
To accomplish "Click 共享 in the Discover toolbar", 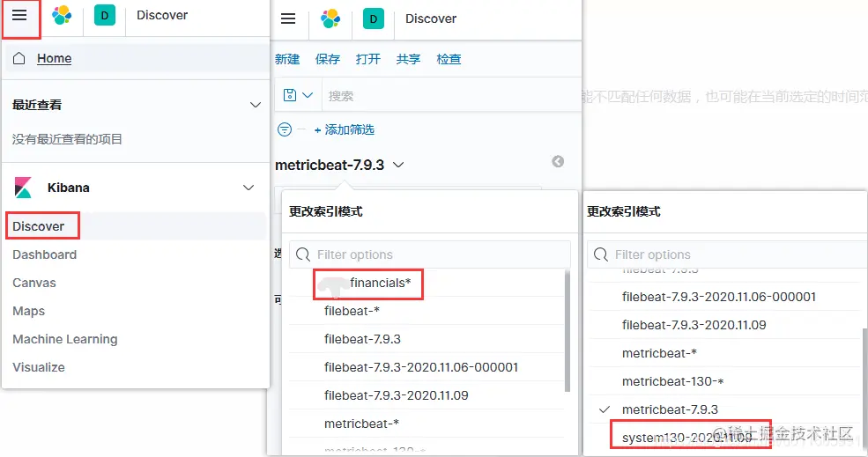I will point(409,59).
